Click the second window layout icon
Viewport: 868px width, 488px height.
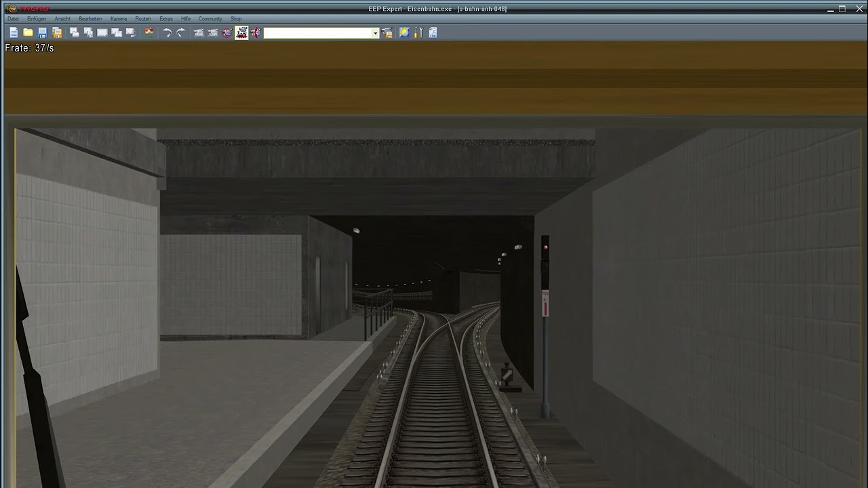tap(88, 33)
